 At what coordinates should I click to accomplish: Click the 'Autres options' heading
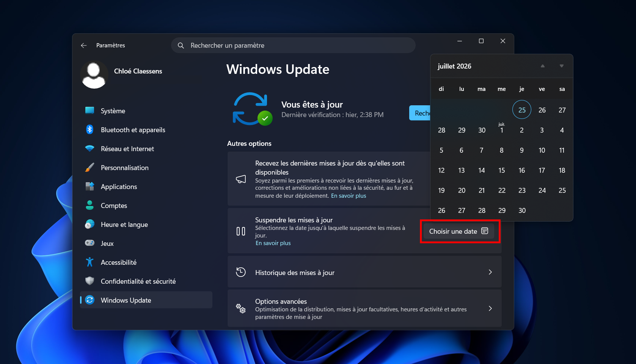pyautogui.click(x=249, y=144)
